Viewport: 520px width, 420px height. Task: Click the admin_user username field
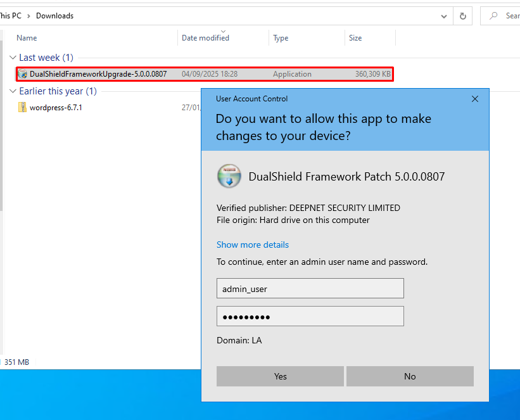(x=310, y=289)
